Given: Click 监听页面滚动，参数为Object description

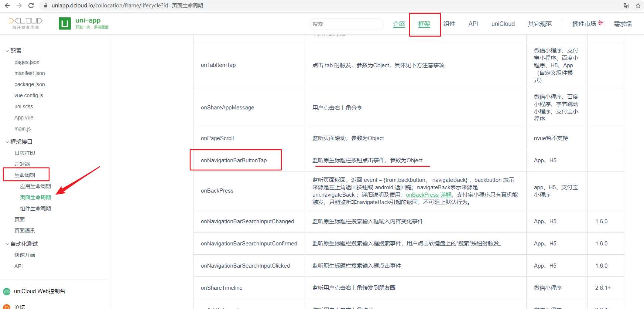Looking at the screenshot, I should coord(348,138).
